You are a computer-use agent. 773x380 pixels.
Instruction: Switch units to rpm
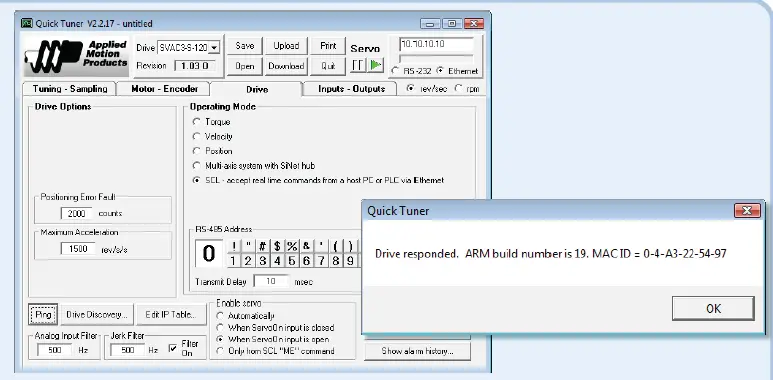pos(458,89)
